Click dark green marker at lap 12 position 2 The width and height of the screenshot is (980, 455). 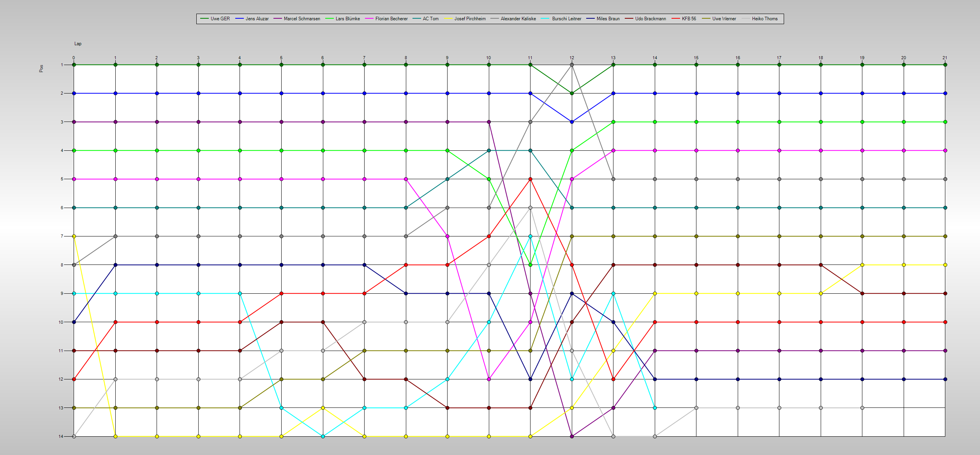[x=572, y=93]
